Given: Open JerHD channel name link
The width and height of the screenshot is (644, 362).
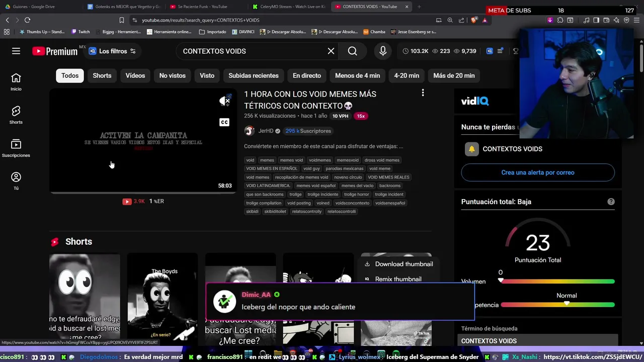Looking at the screenshot, I should [x=266, y=131].
